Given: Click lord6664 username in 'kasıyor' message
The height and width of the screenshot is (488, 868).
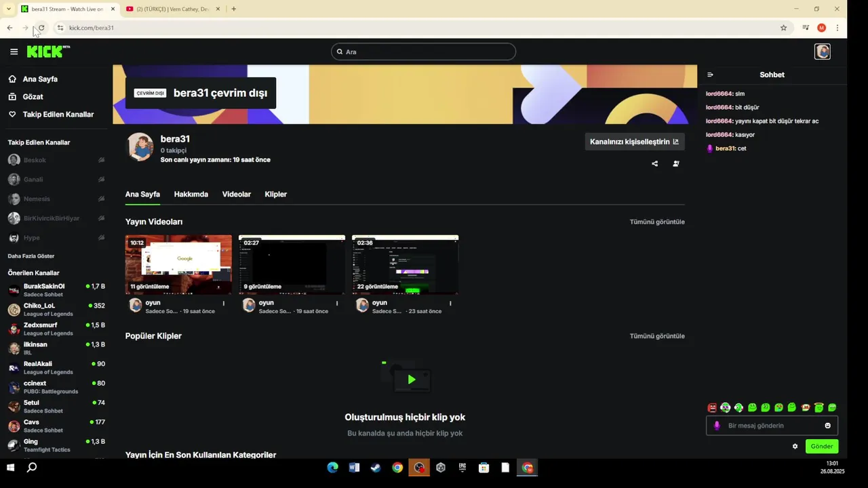Looking at the screenshot, I should (x=719, y=135).
